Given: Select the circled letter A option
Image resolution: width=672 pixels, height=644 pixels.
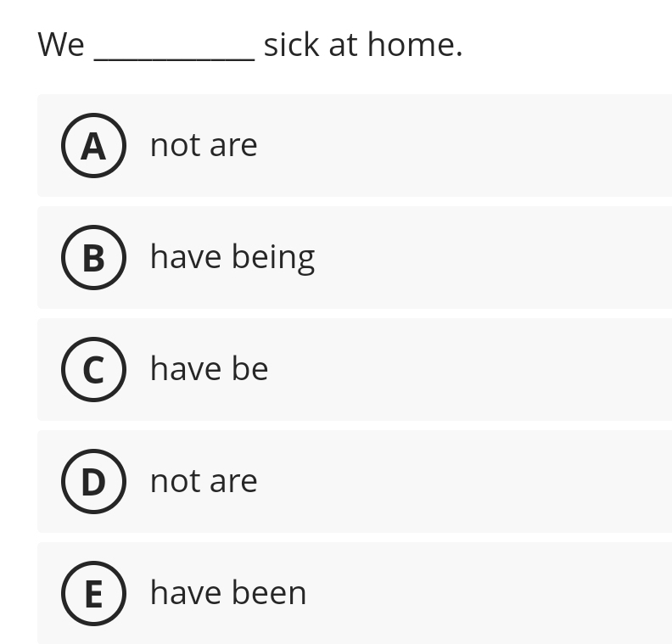Looking at the screenshot, I should pos(93,145).
